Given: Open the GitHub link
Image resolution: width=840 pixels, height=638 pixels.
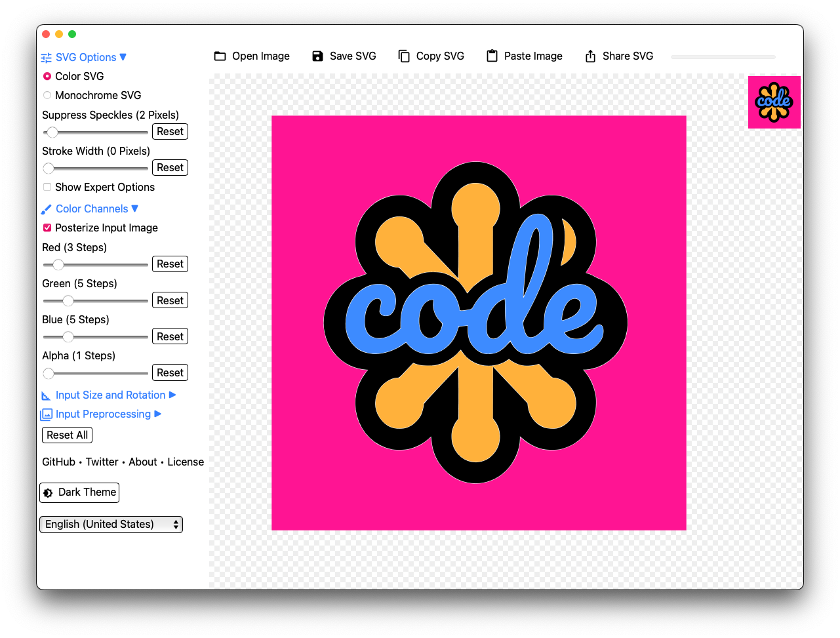Looking at the screenshot, I should click(58, 462).
